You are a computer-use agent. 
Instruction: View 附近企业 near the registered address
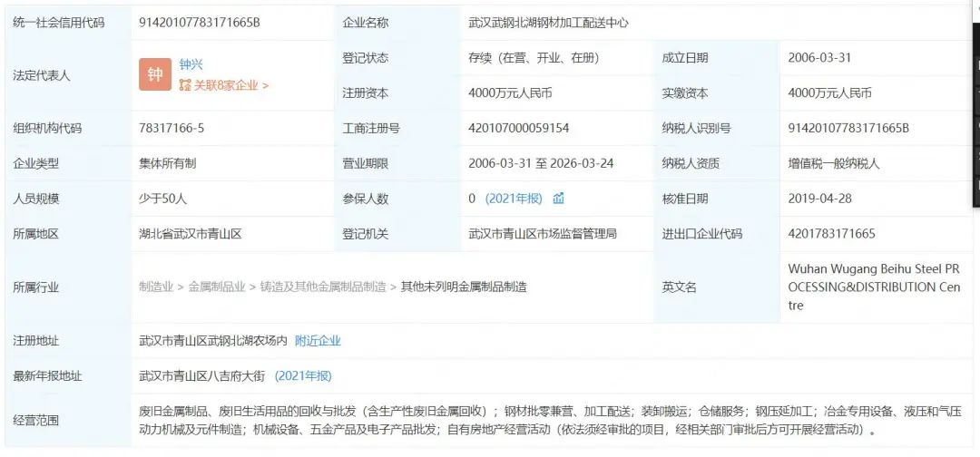[318, 341]
